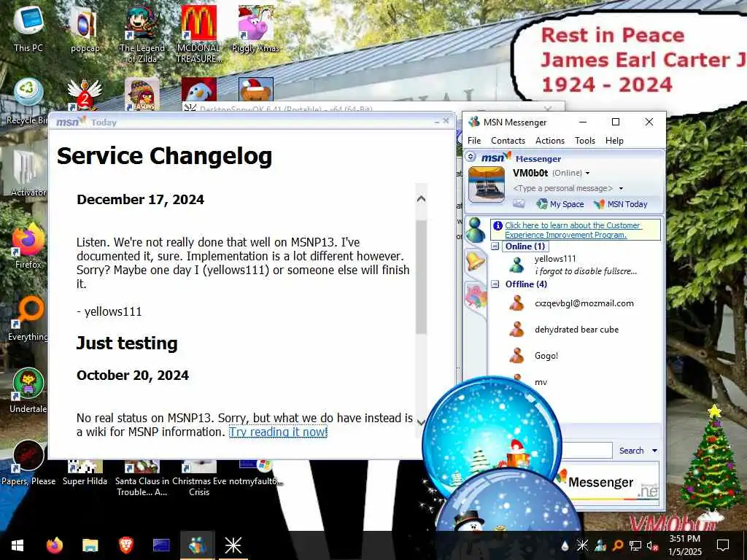747x560 pixels.
Task: Open the File menu in MSN Messenger
Action: pos(474,141)
